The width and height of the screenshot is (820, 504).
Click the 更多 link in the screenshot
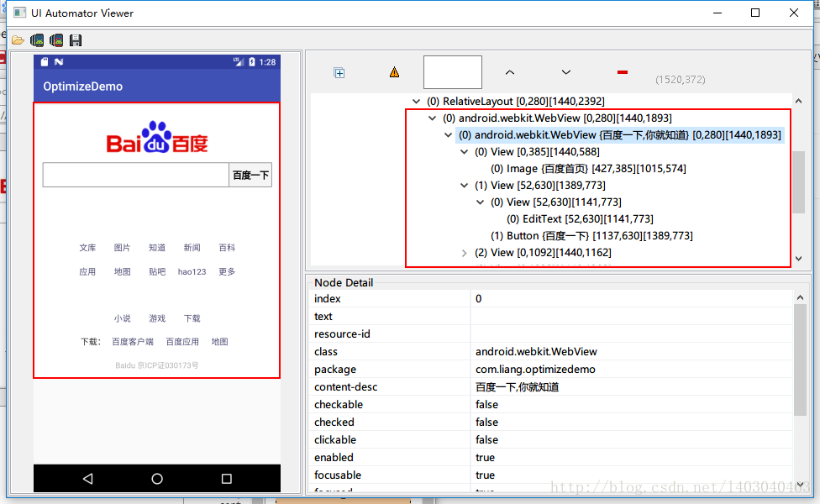pyautogui.click(x=227, y=272)
